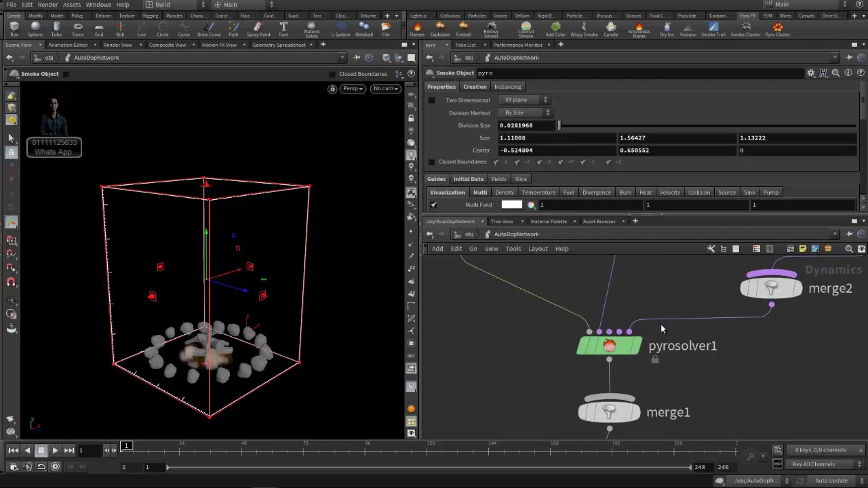
Task: Click the Flames Pyro FX tool
Action: point(417,29)
